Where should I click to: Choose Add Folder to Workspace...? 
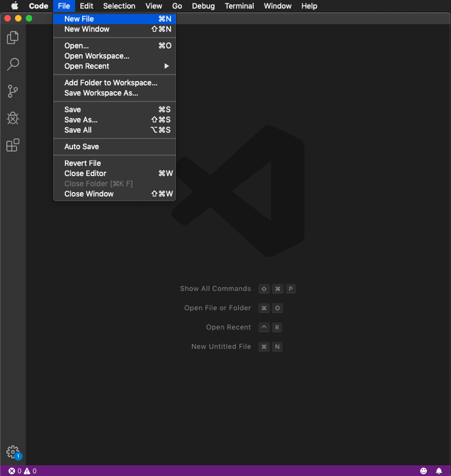click(x=115, y=83)
